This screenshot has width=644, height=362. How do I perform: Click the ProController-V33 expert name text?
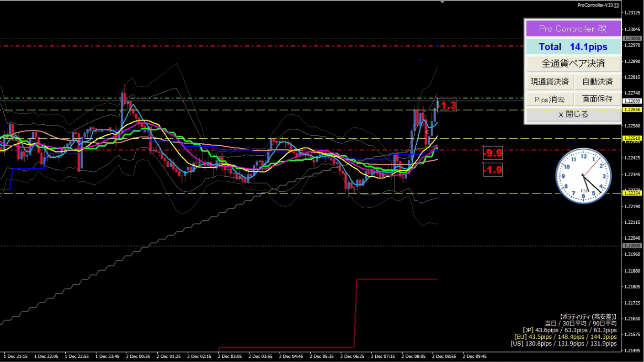point(595,5)
